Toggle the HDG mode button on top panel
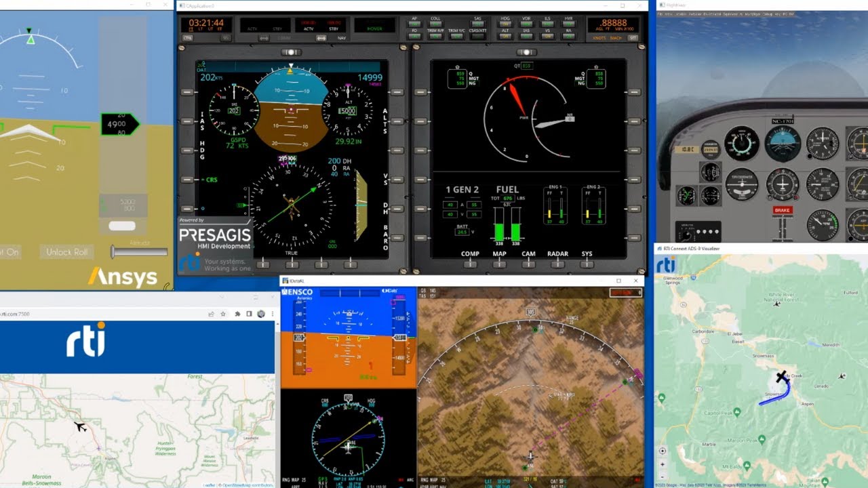Screen dimensions: 868x488 pos(505,24)
